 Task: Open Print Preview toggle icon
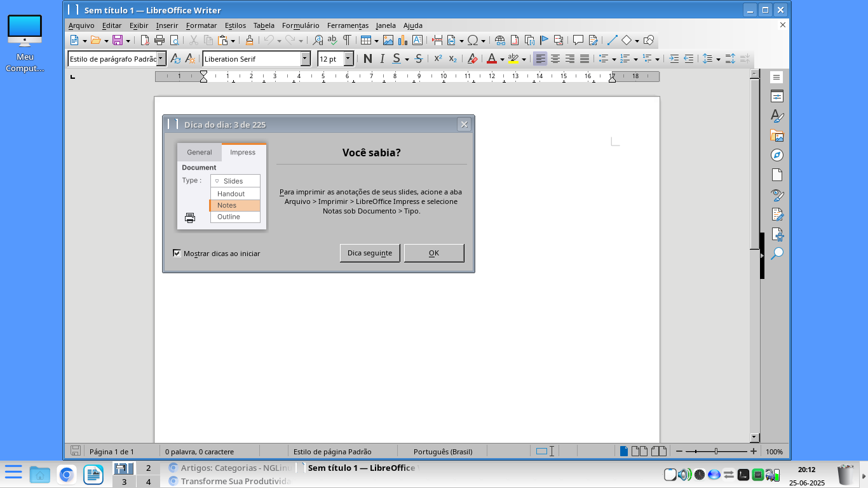point(174,40)
